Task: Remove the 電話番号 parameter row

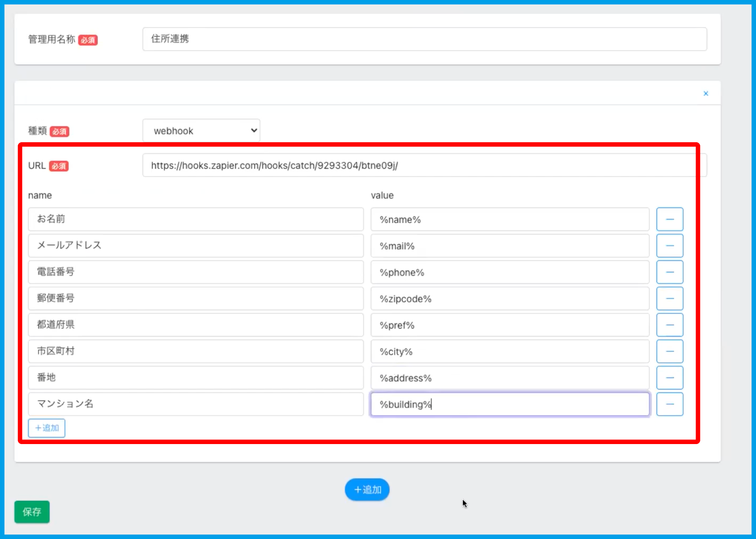Action: [x=669, y=272]
